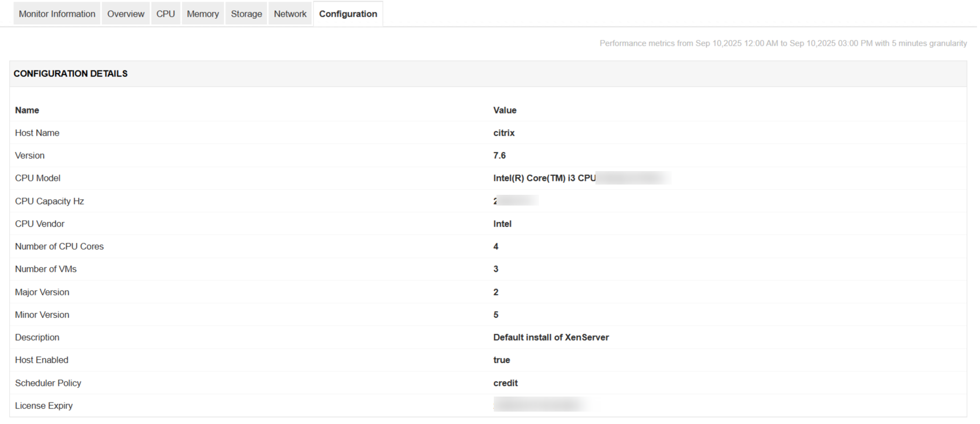Click the host name value citrix
Image resolution: width=980 pixels, height=424 pixels.
click(504, 133)
